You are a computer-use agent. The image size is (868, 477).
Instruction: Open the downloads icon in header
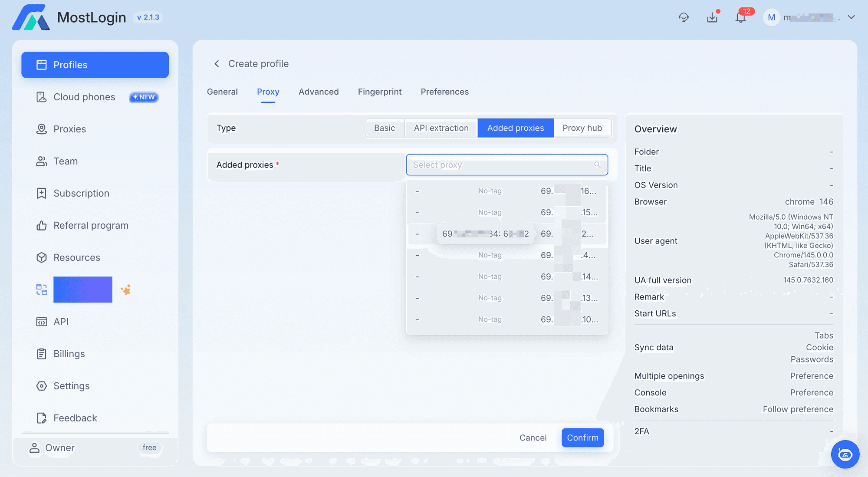click(x=712, y=17)
